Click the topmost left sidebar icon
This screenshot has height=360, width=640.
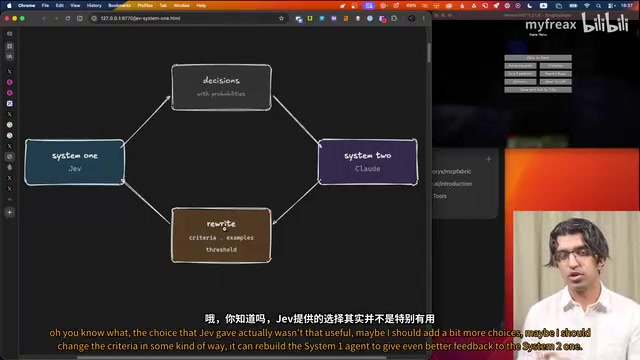tap(9, 33)
